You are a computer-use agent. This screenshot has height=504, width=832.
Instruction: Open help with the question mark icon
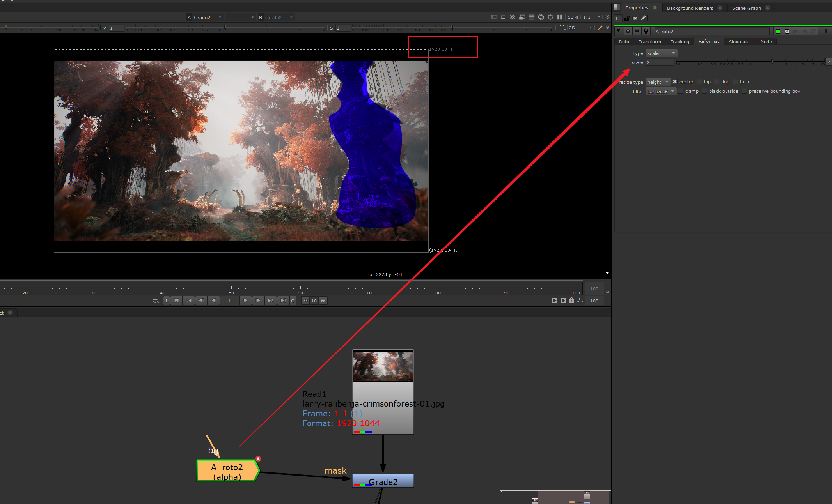pyautogui.click(x=826, y=31)
